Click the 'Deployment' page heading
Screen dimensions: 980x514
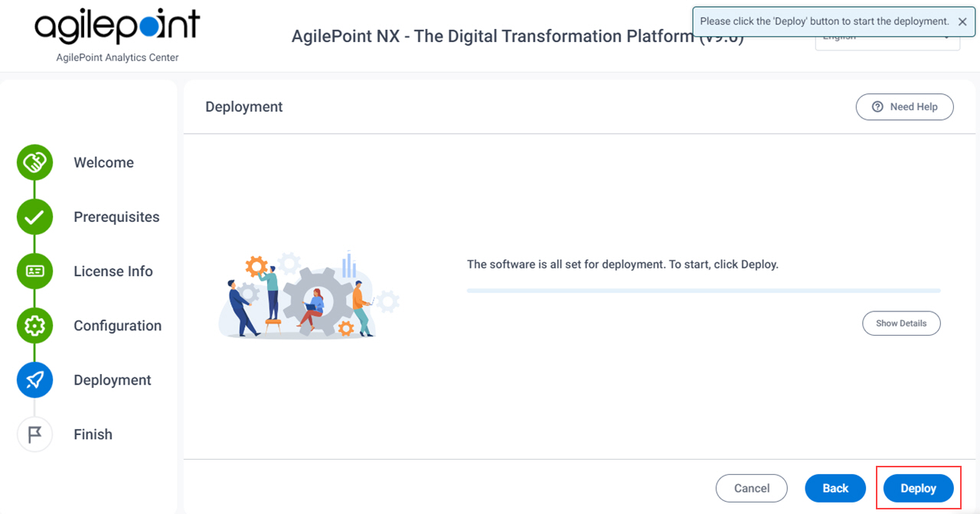point(244,107)
